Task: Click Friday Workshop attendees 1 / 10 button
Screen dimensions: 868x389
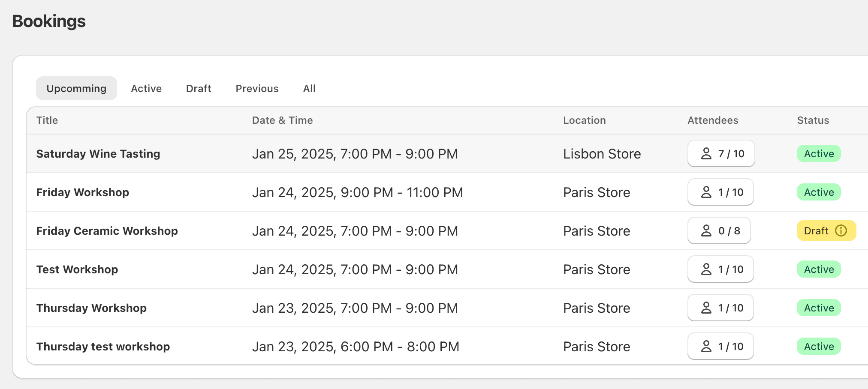Action: pyautogui.click(x=720, y=192)
